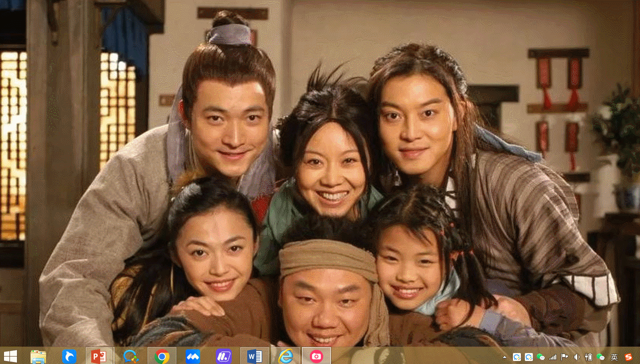Switch to the PowerPoint taskbar window
This screenshot has height=364, width=640.
[99, 356]
